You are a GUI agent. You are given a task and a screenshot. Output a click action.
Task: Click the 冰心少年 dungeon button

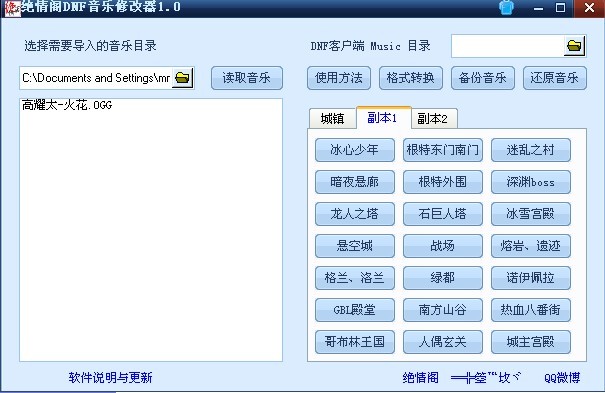355,150
